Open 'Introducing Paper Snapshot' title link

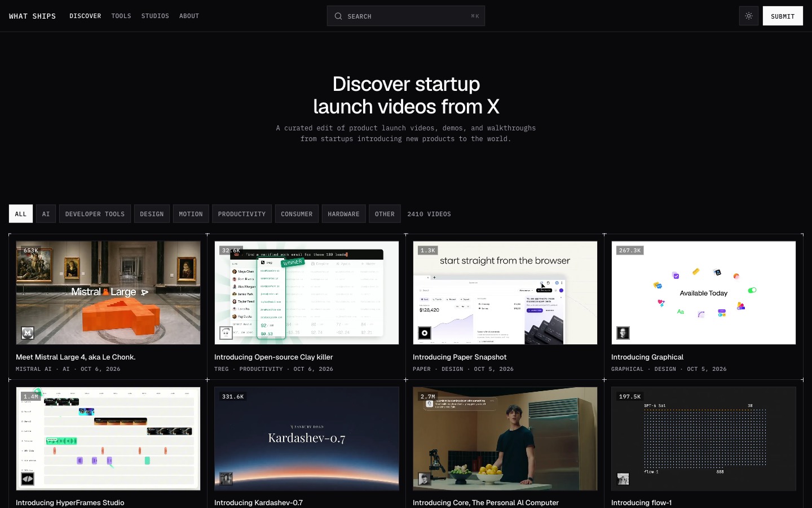click(460, 357)
